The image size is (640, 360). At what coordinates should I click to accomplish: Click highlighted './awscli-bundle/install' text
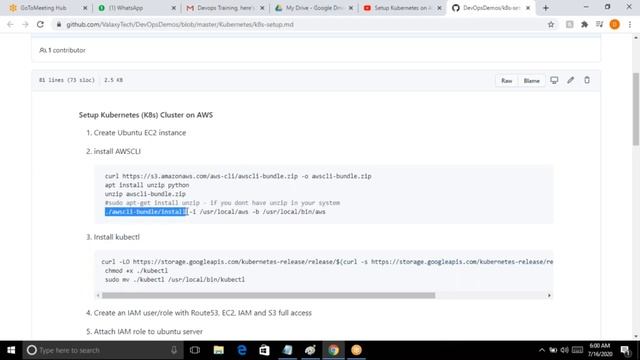[146, 212]
